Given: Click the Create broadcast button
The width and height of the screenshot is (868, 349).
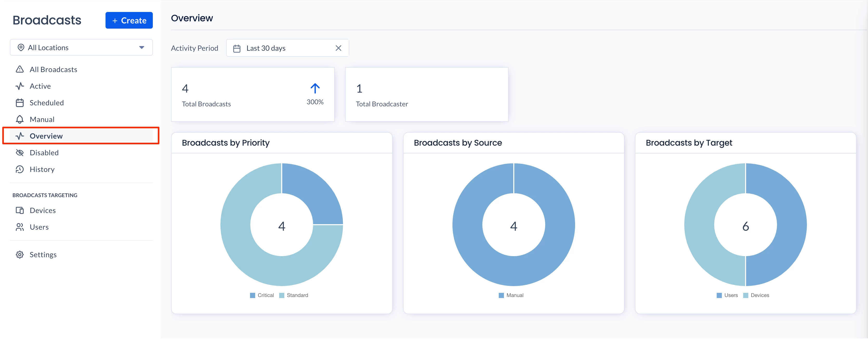Looking at the screenshot, I should tap(129, 21).
